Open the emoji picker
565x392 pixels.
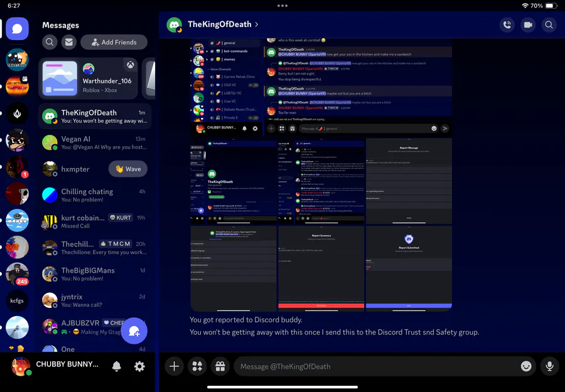526,366
